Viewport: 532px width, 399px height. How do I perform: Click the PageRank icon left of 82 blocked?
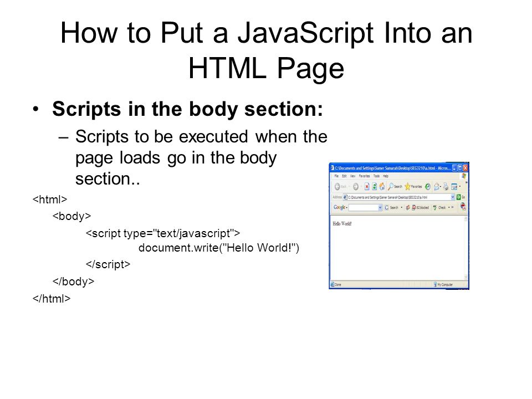408,207
